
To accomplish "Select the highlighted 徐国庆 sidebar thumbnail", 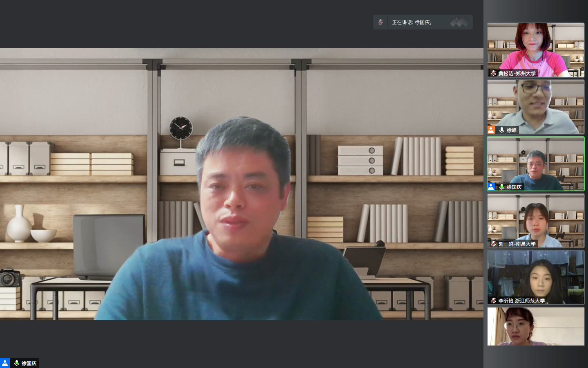I will coord(536,164).
